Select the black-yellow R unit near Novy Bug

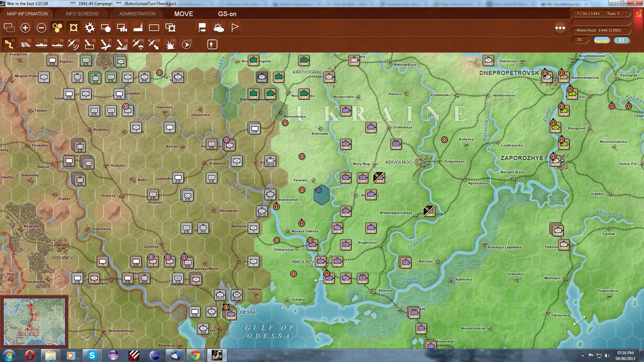(x=379, y=178)
